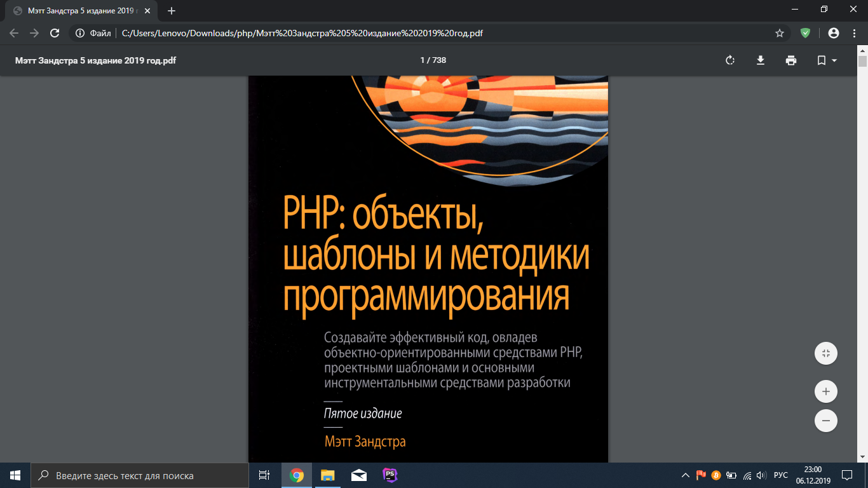Open the clock and calendar 23:00

coord(813,475)
